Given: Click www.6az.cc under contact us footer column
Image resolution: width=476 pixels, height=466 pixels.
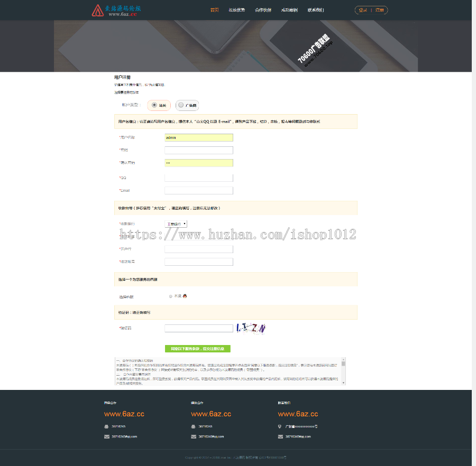Looking at the screenshot, I should pyautogui.click(x=298, y=414).
